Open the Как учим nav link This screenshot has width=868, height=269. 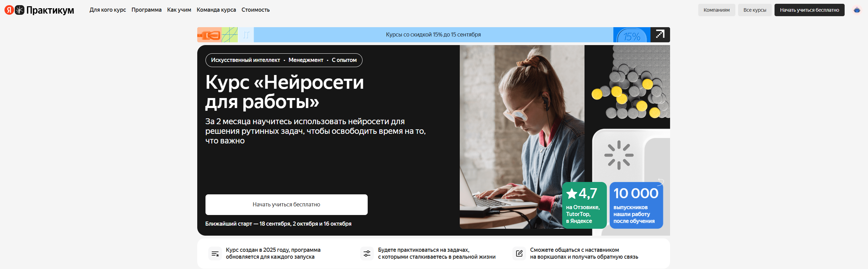[x=179, y=10]
